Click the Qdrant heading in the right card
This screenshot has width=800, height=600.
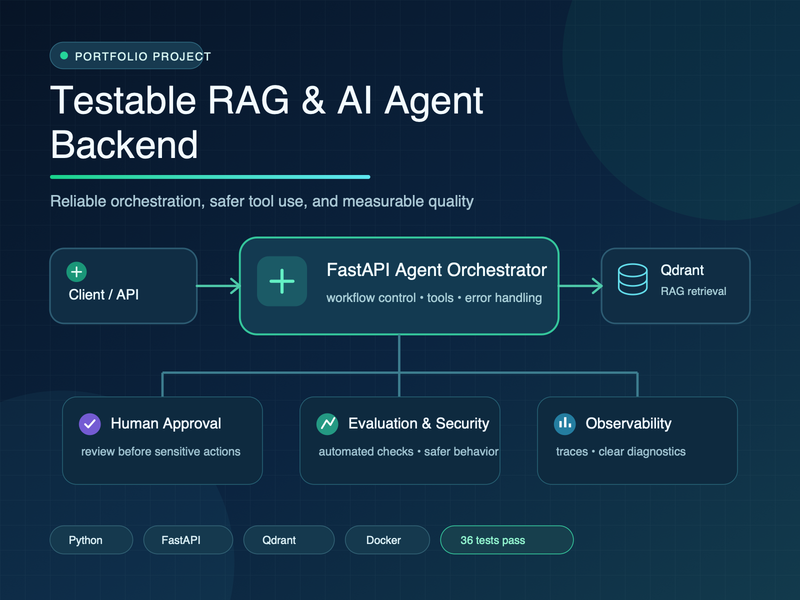(x=682, y=270)
